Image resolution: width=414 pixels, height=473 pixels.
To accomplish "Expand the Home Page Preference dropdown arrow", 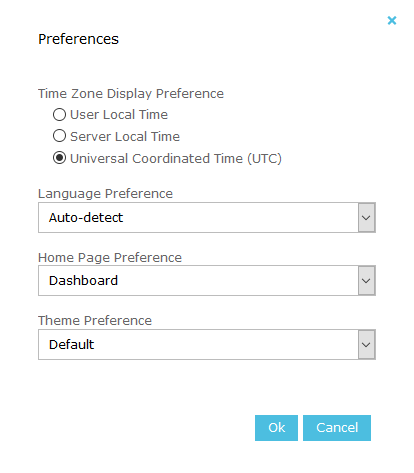I will tap(366, 281).
